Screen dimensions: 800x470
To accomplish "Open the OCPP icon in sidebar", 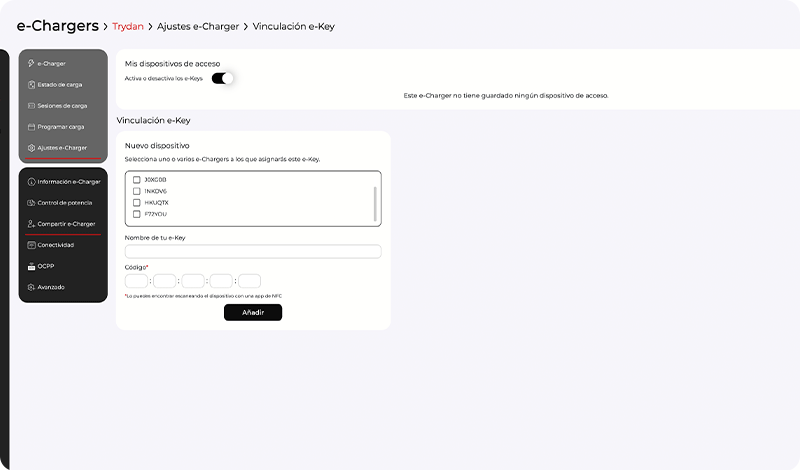I will tap(32, 266).
